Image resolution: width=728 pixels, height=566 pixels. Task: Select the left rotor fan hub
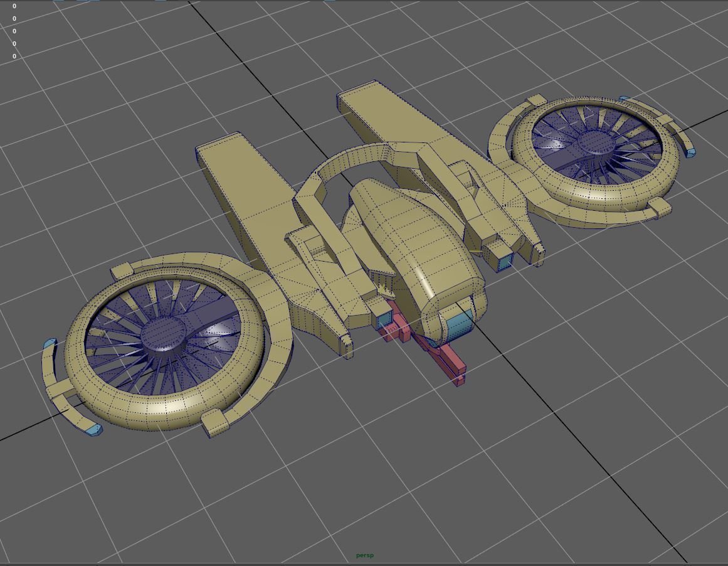coord(163,334)
